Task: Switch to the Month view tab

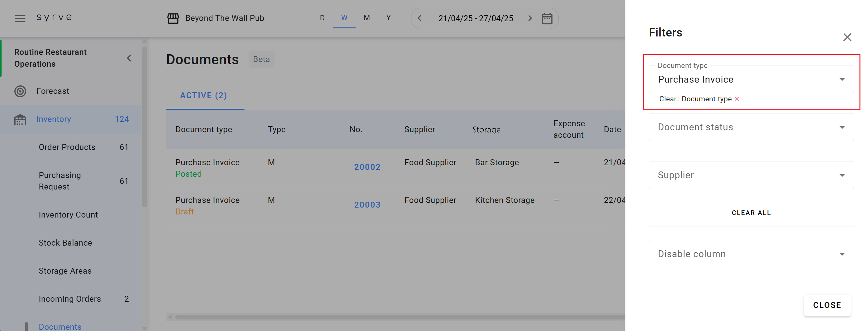Action: point(367,18)
